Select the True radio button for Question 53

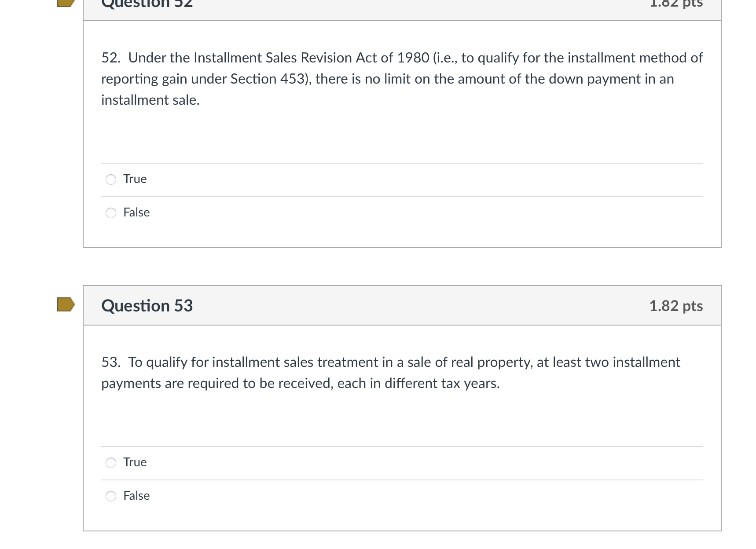(x=111, y=463)
